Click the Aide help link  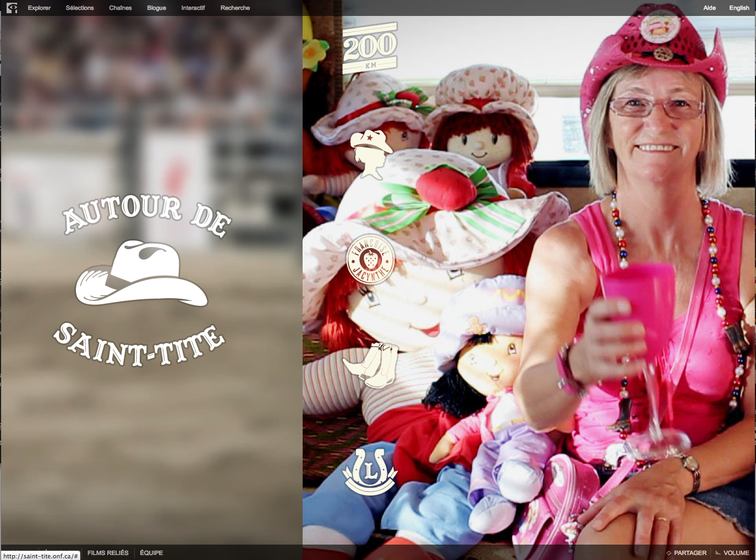point(709,8)
